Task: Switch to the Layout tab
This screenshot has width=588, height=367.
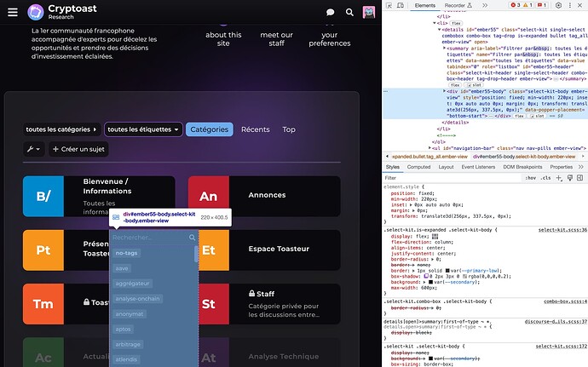Action: [x=446, y=167]
